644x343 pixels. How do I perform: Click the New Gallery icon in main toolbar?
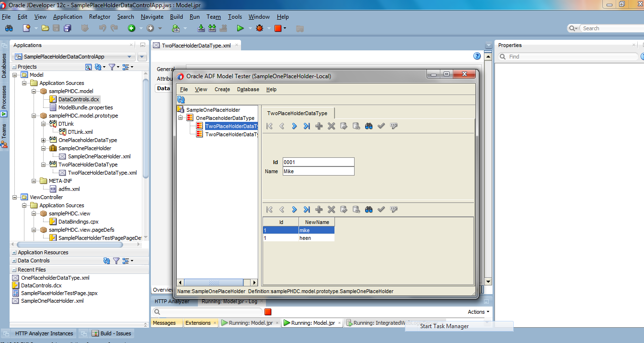tap(27, 28)
